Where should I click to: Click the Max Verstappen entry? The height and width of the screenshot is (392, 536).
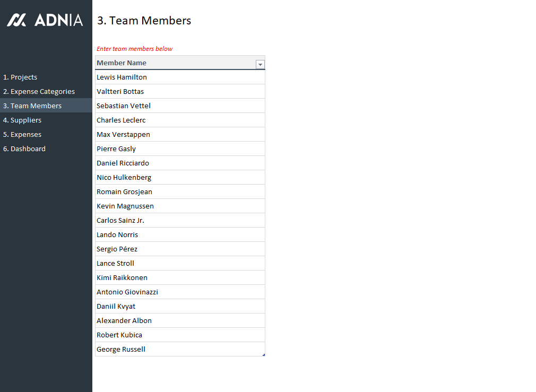pyautogui.click(x=123, y=135)
